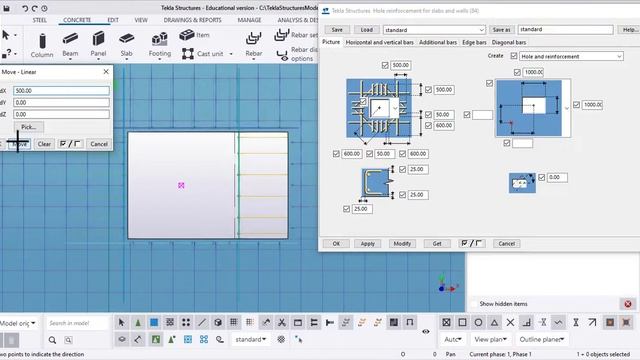640x360 pixels.
Task: Click the snap to perpendicular icon
Action: click(527, 322)
